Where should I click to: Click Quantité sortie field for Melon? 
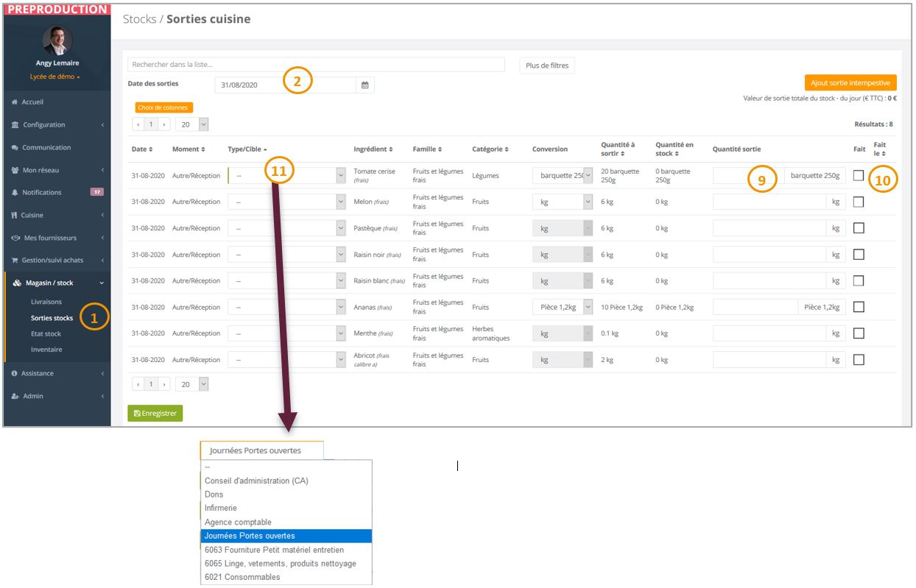click(769, 202)
